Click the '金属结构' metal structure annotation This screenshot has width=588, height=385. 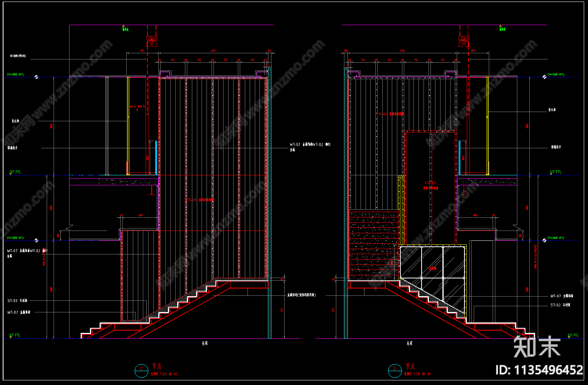point(302,295)
